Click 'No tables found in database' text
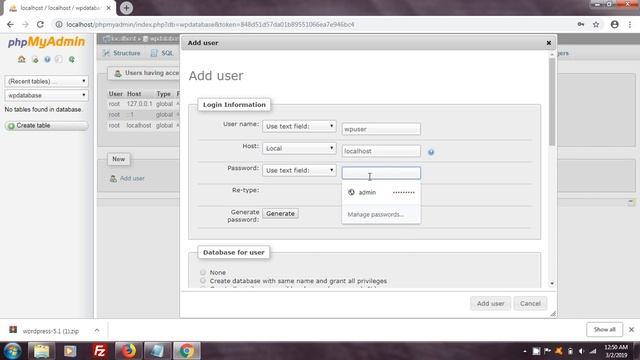This screenshot has height=360, width=640. tap(43, 109)
